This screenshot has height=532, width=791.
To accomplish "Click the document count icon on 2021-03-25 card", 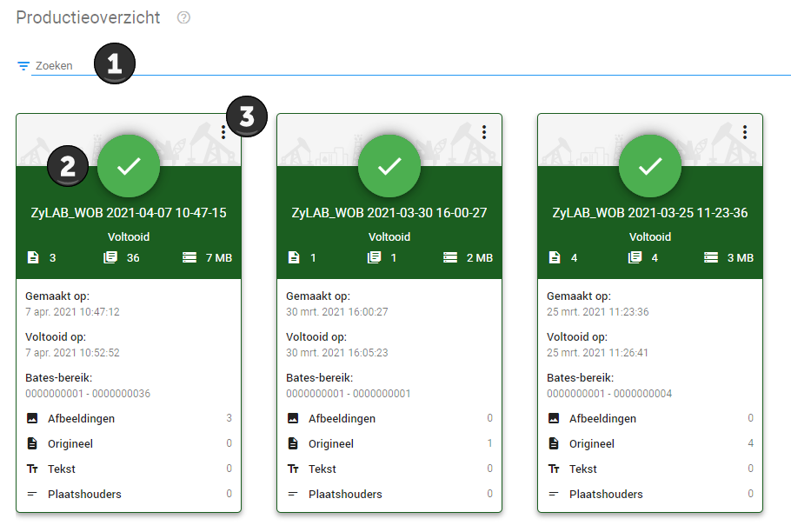I will pyautogui.click(x=555, y=257).
